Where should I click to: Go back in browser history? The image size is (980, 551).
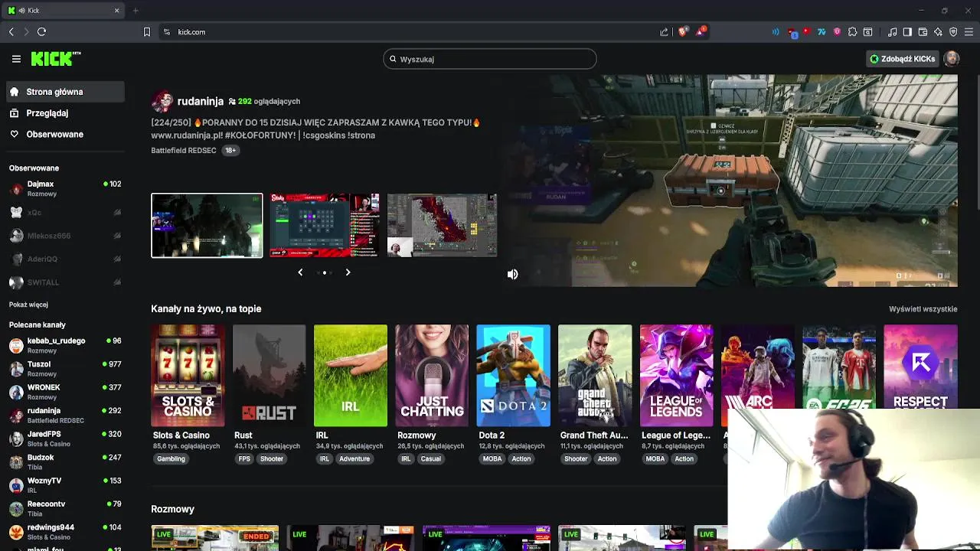(x=11, y=32)
